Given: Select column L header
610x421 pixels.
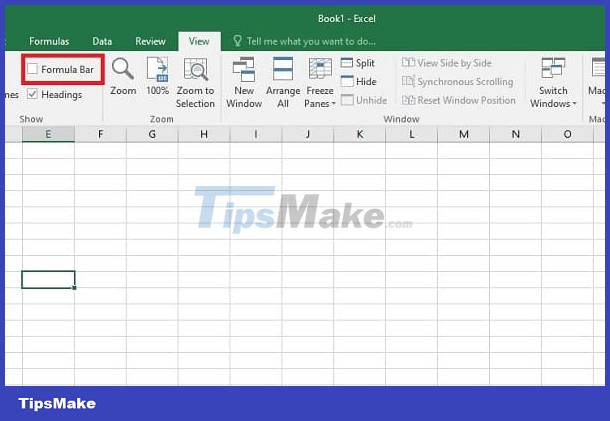Looking at the screenshot, I should pos(412,134).
